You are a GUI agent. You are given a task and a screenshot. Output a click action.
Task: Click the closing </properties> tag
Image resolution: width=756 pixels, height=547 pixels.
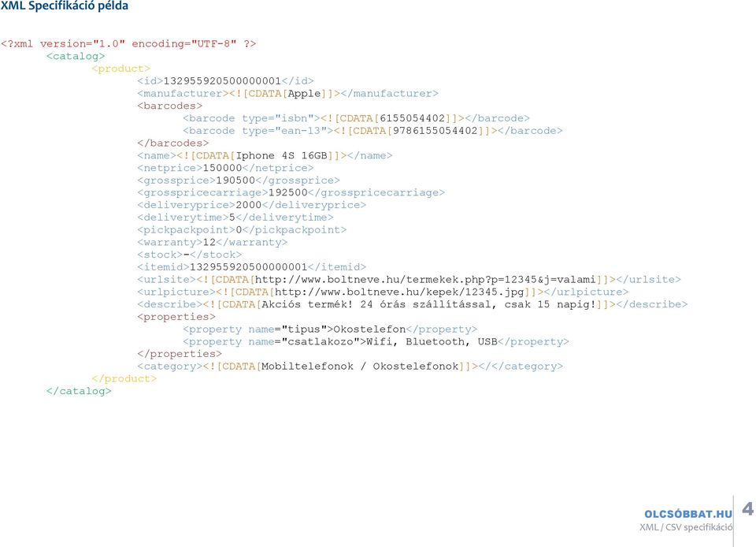pyautogui.click(x=180, y=355)
